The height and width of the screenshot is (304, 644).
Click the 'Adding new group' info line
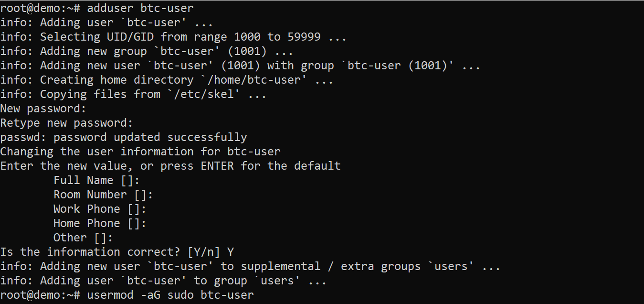(x=147, y=51)
